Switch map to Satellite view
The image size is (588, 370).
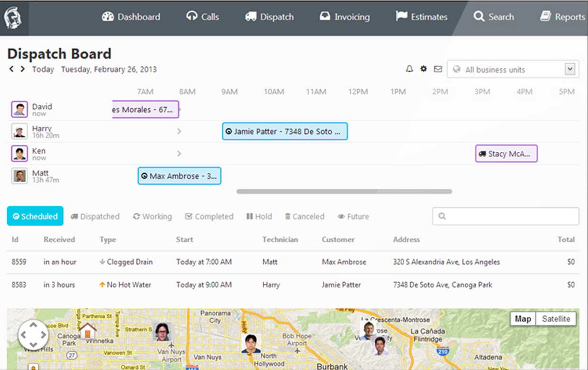[x=556, y=319]
